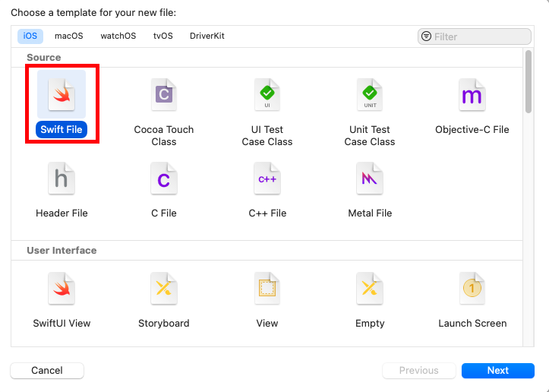Choose the SwiftUI View template icon
The height and width of the screenshot is (392, 549).
click(62, 289)
